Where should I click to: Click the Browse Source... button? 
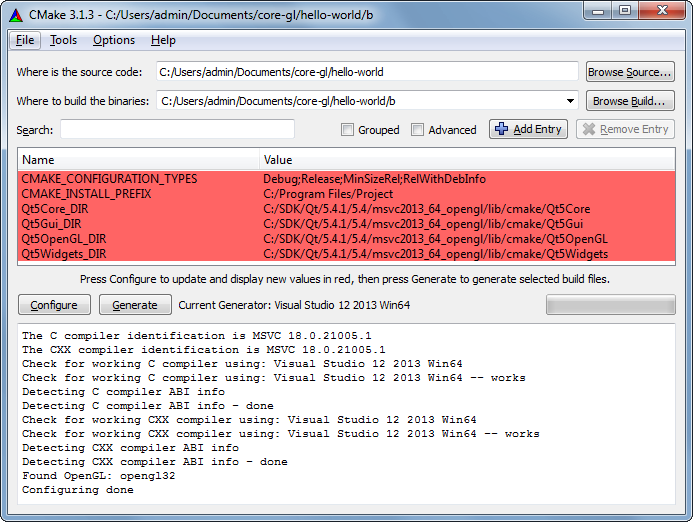[630, 72]
